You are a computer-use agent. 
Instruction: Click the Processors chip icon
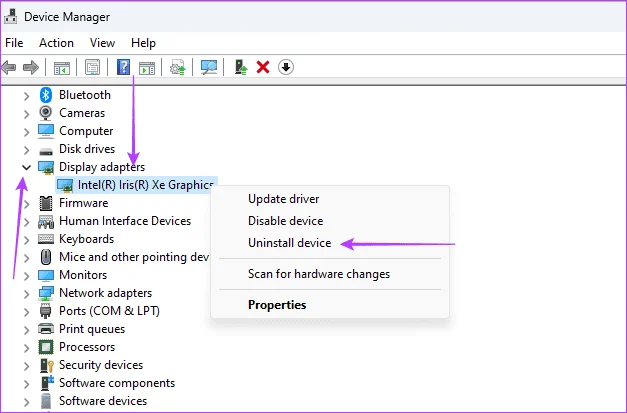[46, 347]
